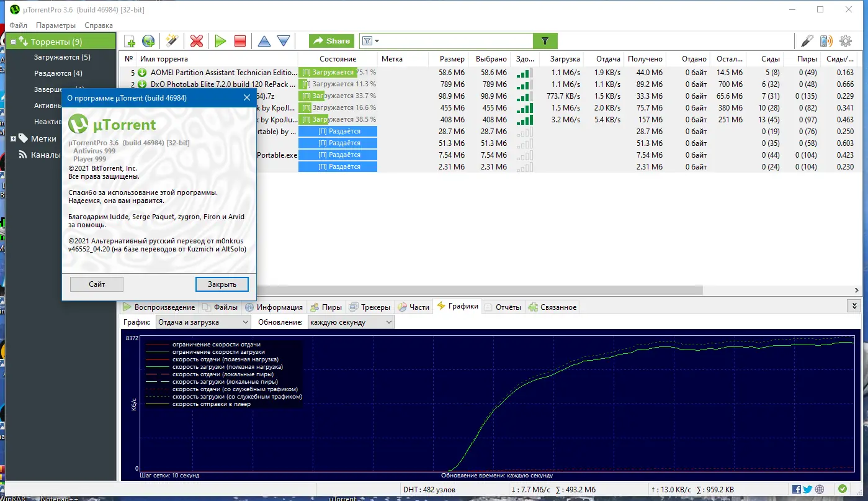Open the search filter type dropdown
This screenshot has width=868, height=501.
(370, 41)
